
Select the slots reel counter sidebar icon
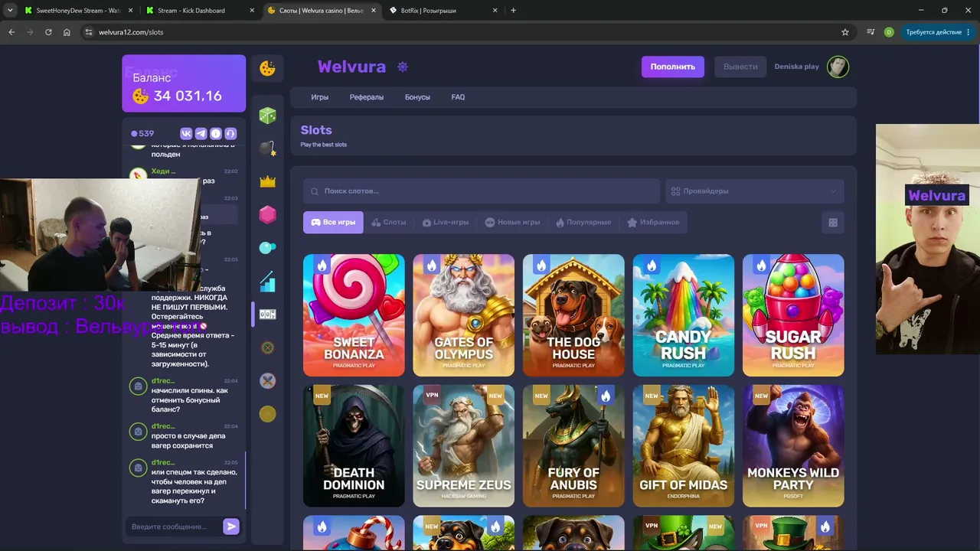tap(267, 315)
